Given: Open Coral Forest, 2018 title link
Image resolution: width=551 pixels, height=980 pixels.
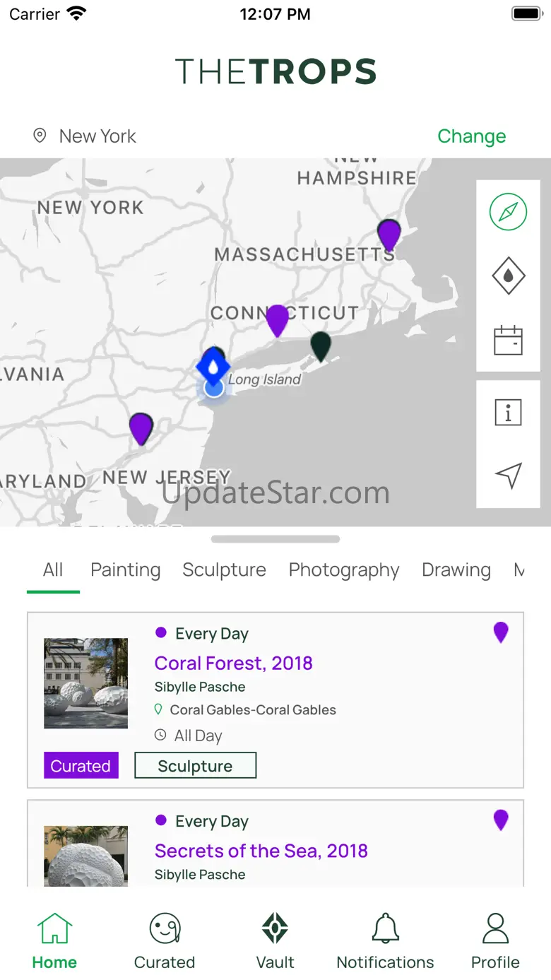Looking at the screenshot, I should tap(233, 663).
